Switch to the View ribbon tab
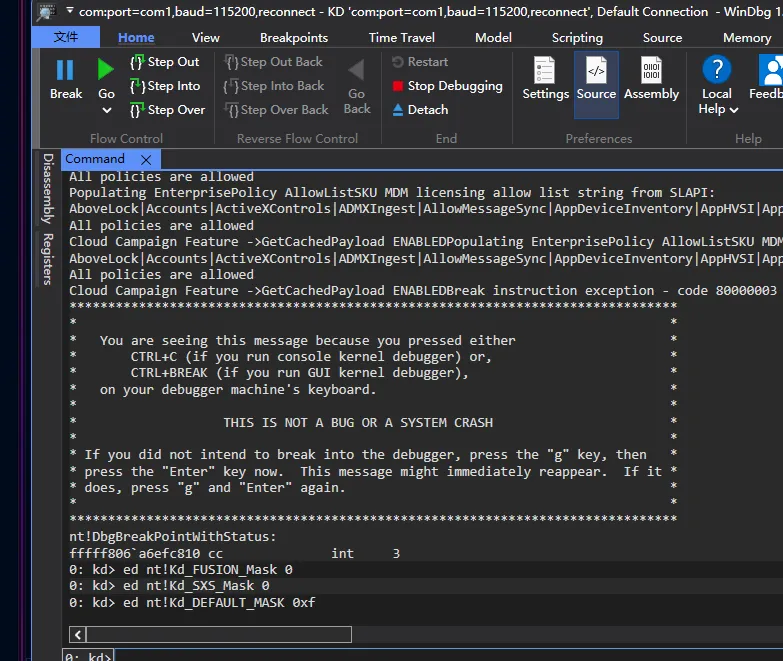The image size is (783, 661). [x=205, y=38]
